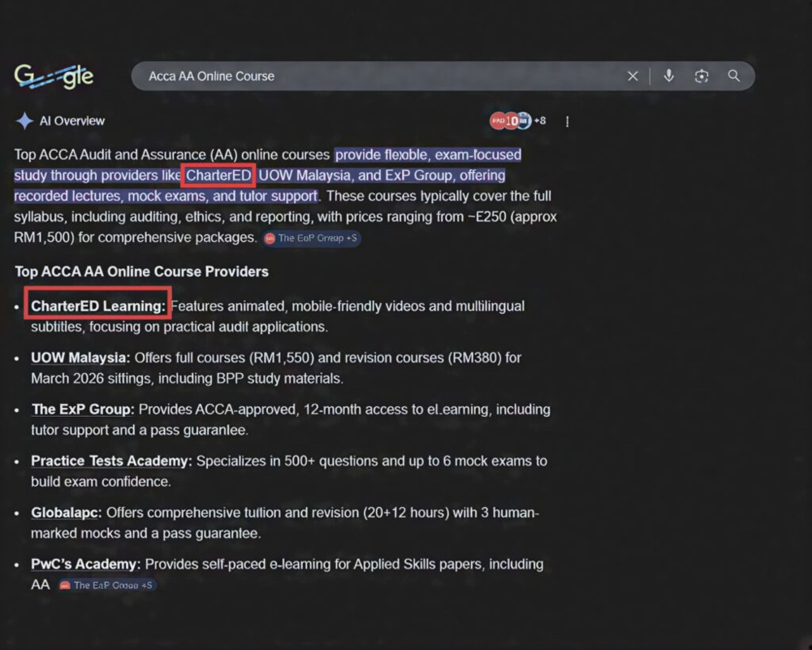Open Google Lens image search icon
812x650 pixels.
(702, 76)
